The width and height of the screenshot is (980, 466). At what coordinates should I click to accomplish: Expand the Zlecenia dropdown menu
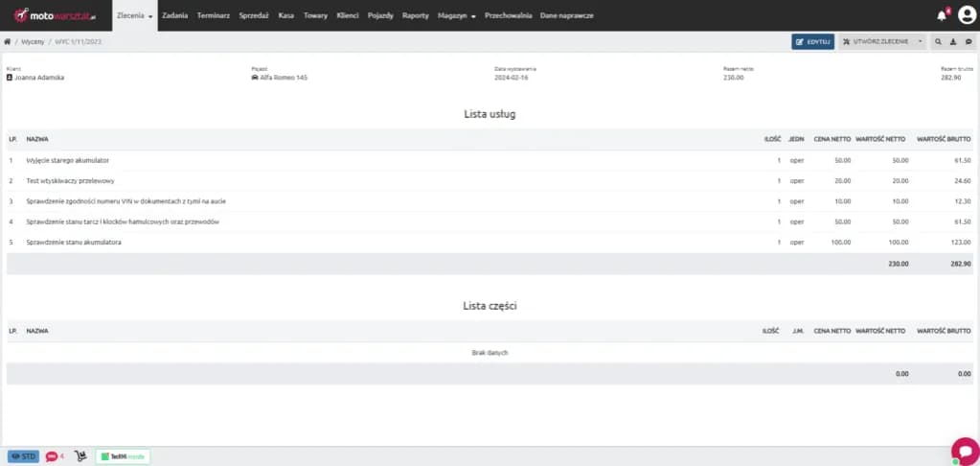pos(134,16)
